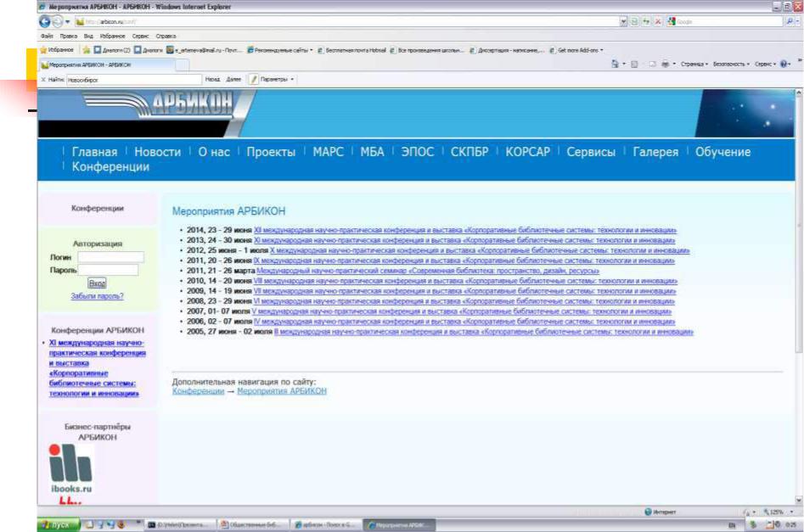Screen dimensions: 804x532
Task: Click the page vertical scrollbar
Action: coord(798,297)
